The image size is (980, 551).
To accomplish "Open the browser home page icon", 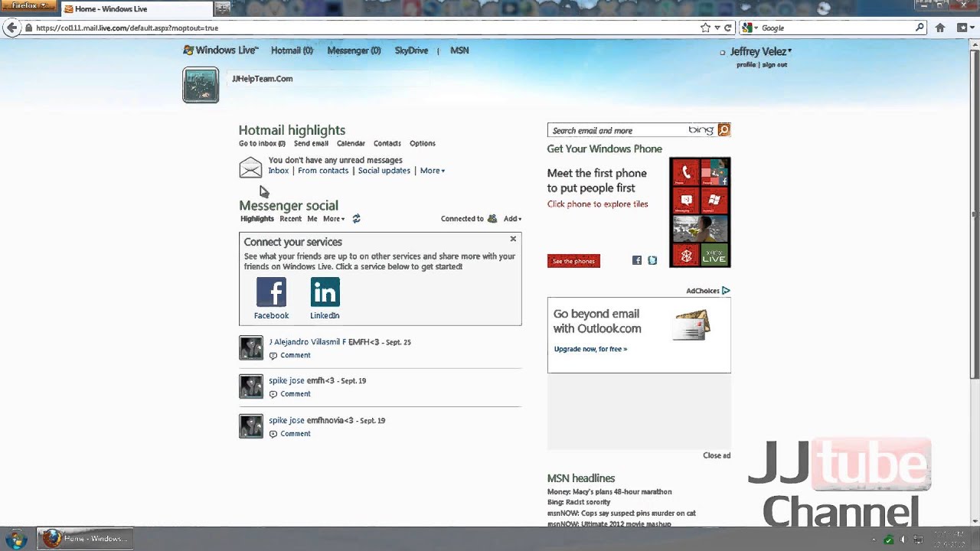I will point(940,28).
